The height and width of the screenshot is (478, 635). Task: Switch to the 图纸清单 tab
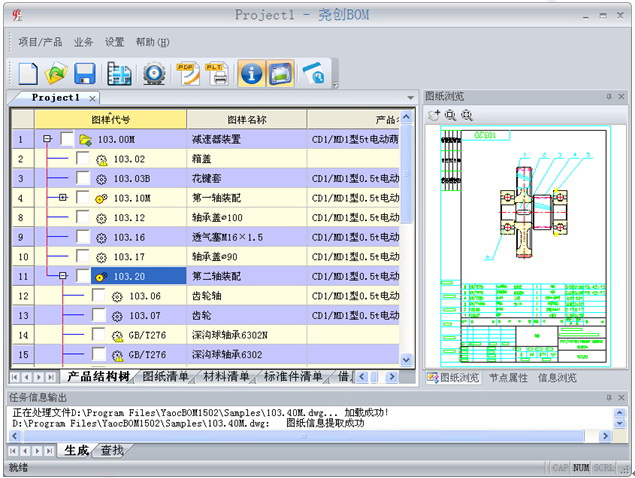(166, 377)
